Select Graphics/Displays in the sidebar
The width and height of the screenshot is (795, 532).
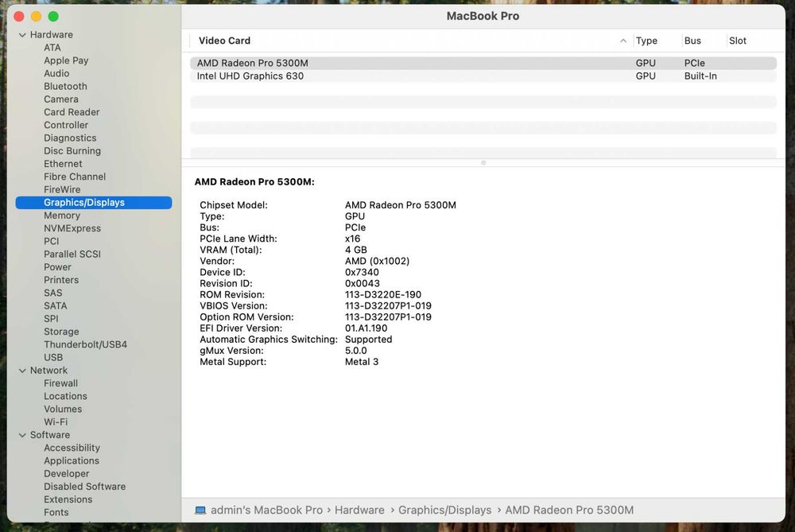[94, 202]
